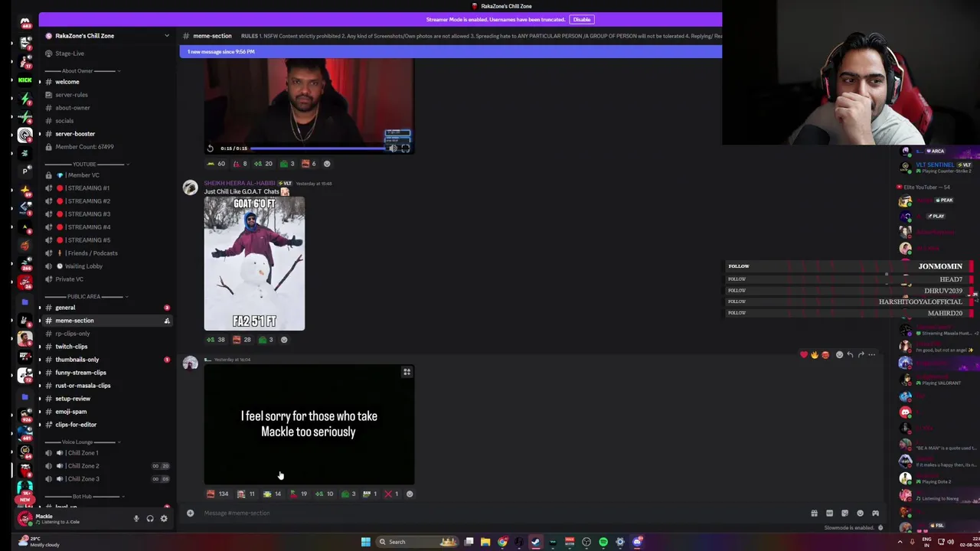Seek along the video progress bar
Viewport: 980px width, 551px height.
[x=318, y=148]
